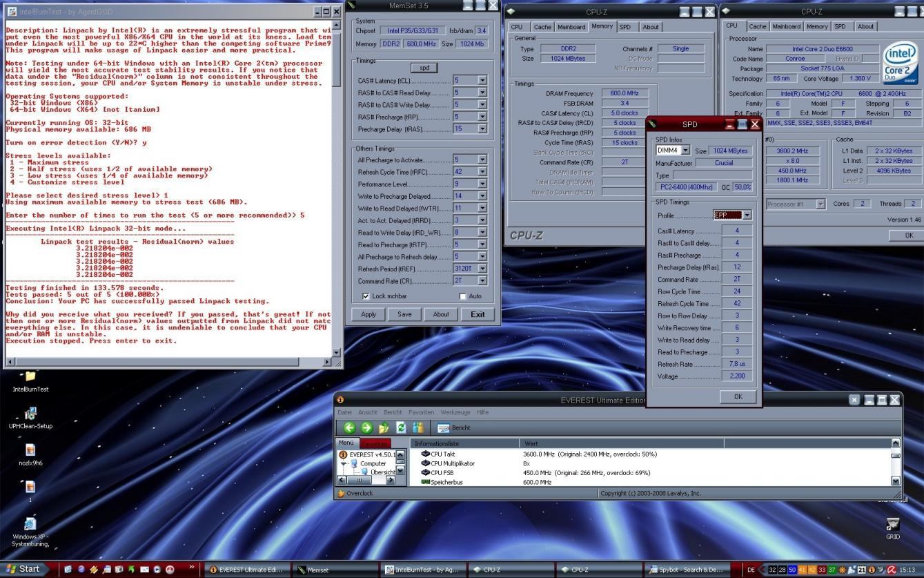Open the CAS# Latency (tCL) dropdown
Screen dimensions: 924x578
point(482,81)
